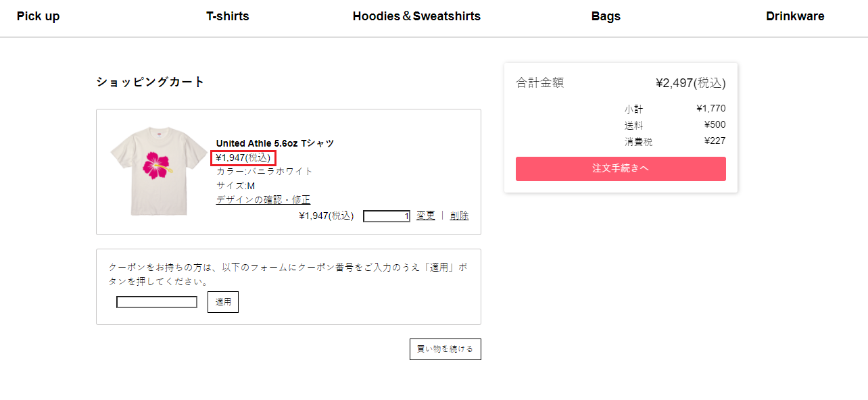Click the 消費税 ¥227 amount
Image resolution: width=868 pixels, height=400 pixels.
tap(715, 141)
